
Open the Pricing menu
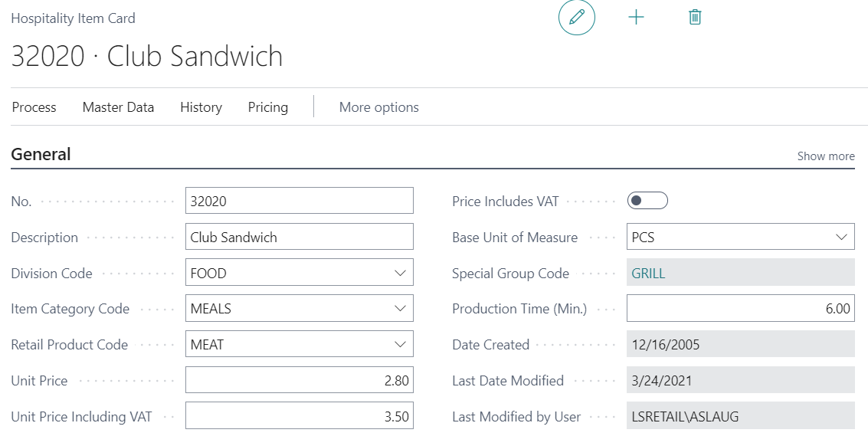[x=268, y=107]
